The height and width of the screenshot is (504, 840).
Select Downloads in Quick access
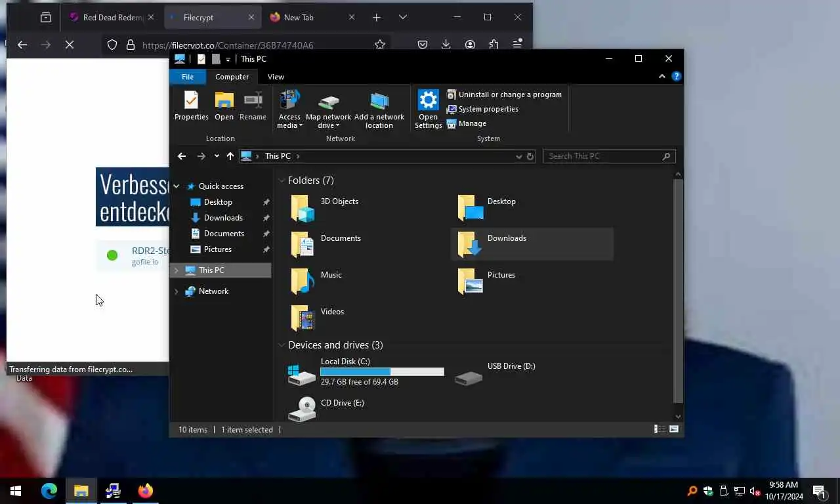(x=223, y=218)
